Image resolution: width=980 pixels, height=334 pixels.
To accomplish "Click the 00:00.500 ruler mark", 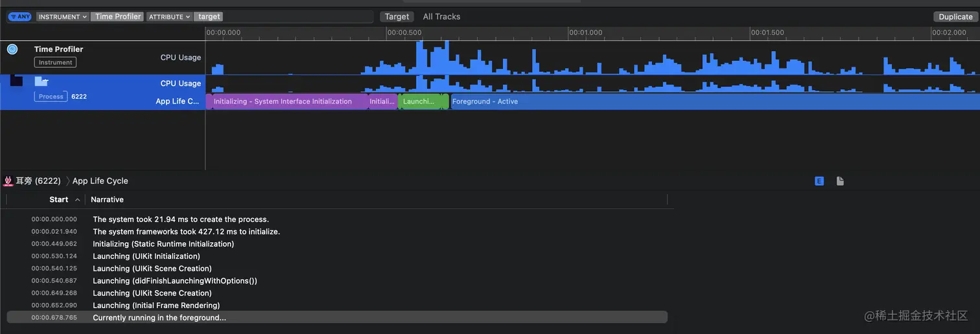I will (404, 32).
